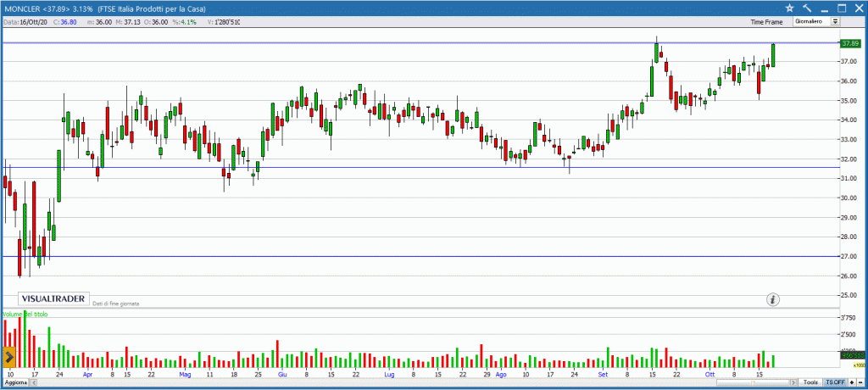868x390 pixels.
Task: Click the 'Dati di fine giornata' note
Action: [116, 304]
